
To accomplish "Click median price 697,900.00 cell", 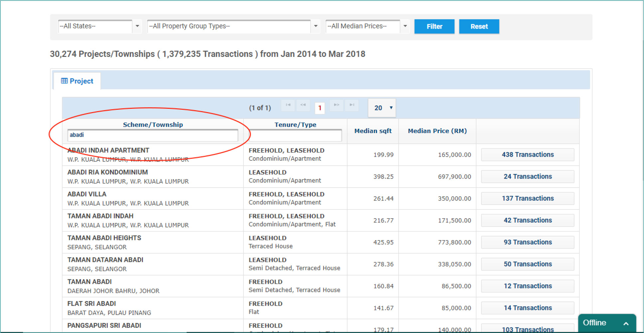I will (x=454, y=177).
